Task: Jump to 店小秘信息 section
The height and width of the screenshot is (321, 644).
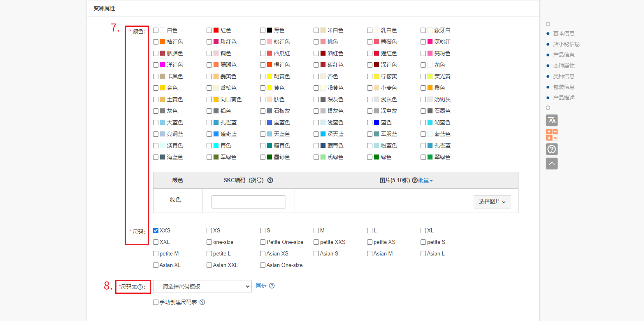Action: pyautogui.click(x=566, y=44)
